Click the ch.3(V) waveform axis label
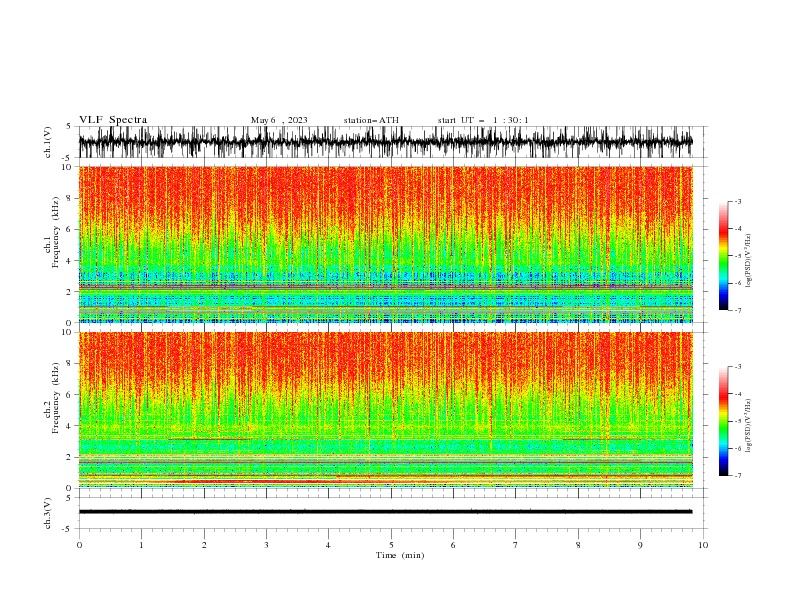The image size is (792, 612). pos(48,513)
